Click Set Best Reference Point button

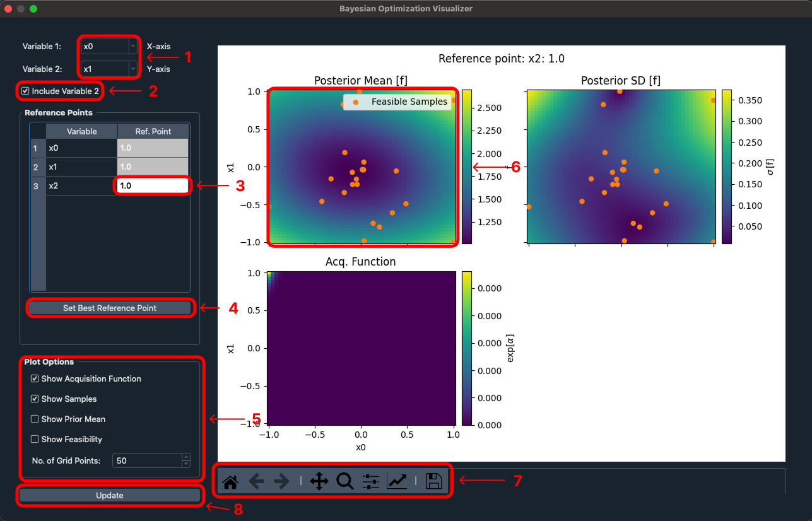click(x=110, y=308)
